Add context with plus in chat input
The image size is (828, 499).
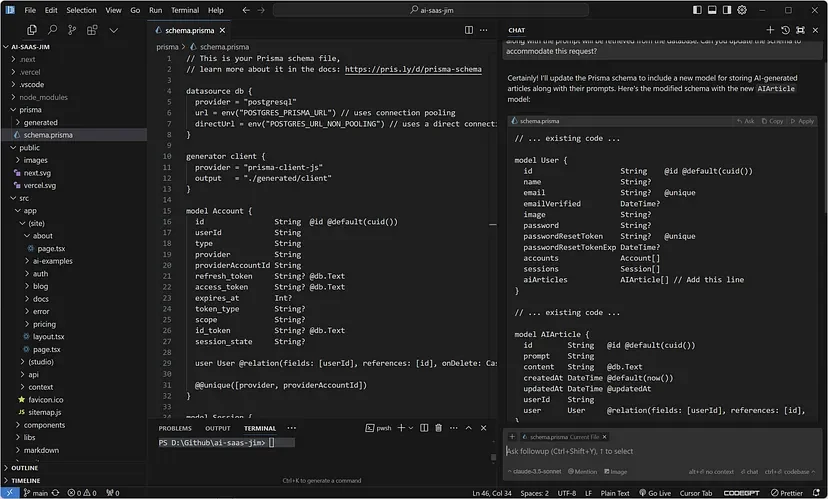[512, 437]
